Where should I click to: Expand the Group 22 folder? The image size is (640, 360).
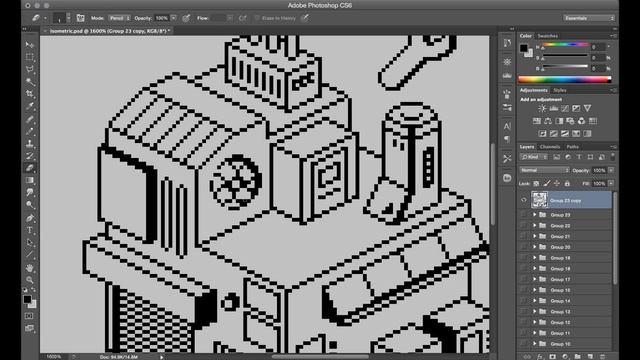tap(534, 225)
